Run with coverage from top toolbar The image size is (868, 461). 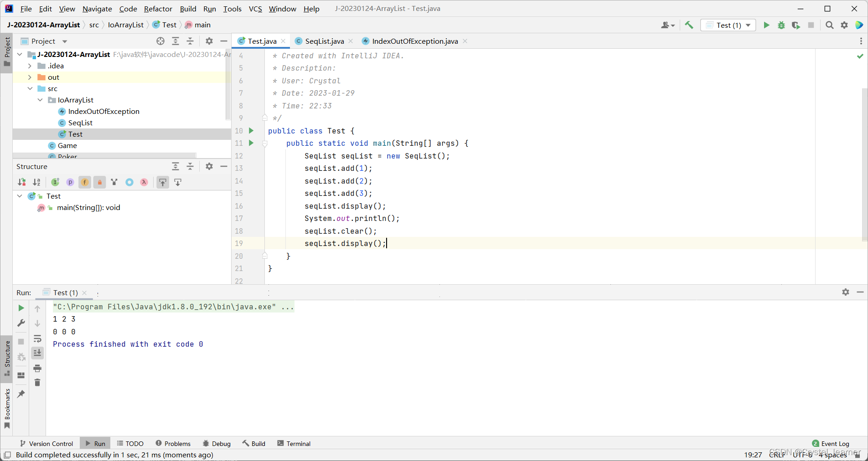tap(796, 25)
